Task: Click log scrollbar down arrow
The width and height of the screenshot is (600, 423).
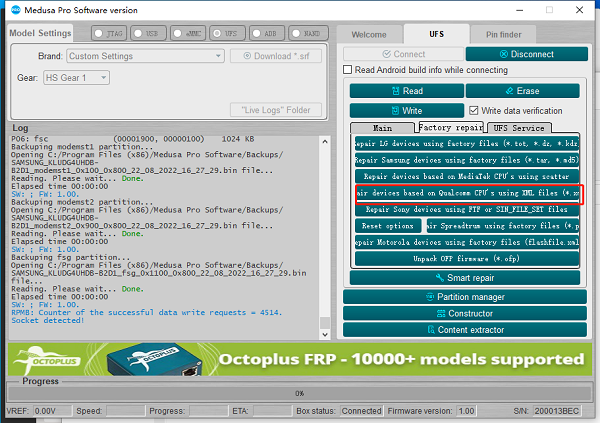Action: [x=325, y=334]
